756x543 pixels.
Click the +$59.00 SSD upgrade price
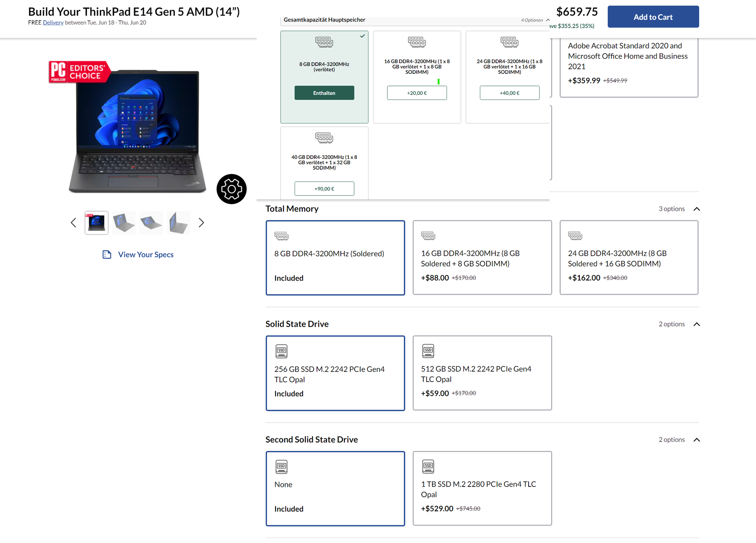tap(435, 393)
